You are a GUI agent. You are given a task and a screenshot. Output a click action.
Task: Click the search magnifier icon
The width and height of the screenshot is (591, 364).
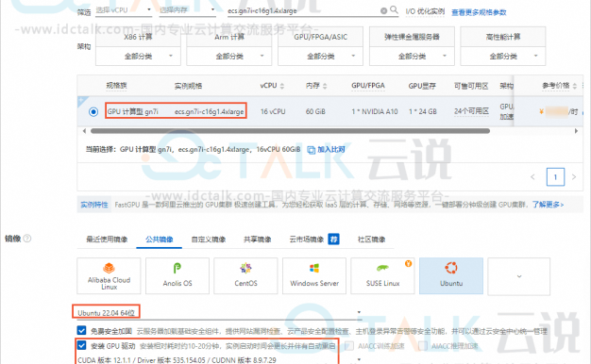(x=394, y=9)
